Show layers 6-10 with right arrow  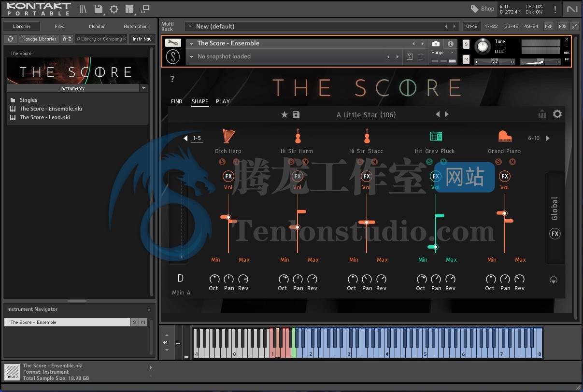coord(547,138)
